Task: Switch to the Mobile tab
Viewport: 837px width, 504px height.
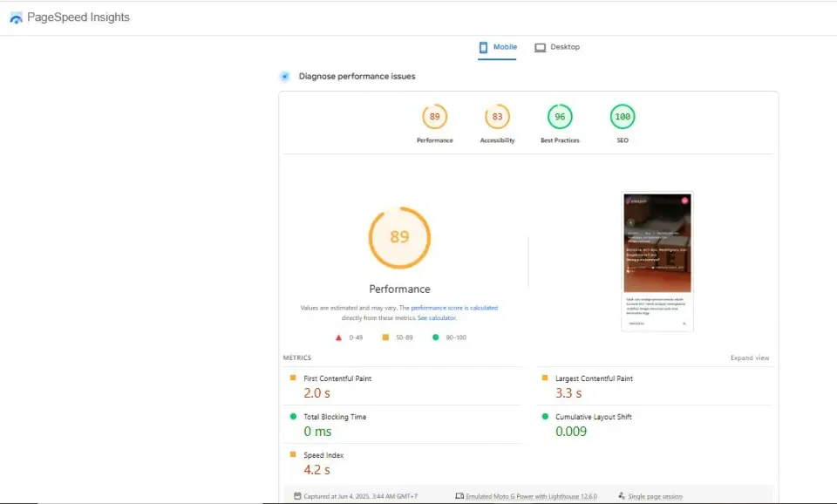Action: (497, 47)
